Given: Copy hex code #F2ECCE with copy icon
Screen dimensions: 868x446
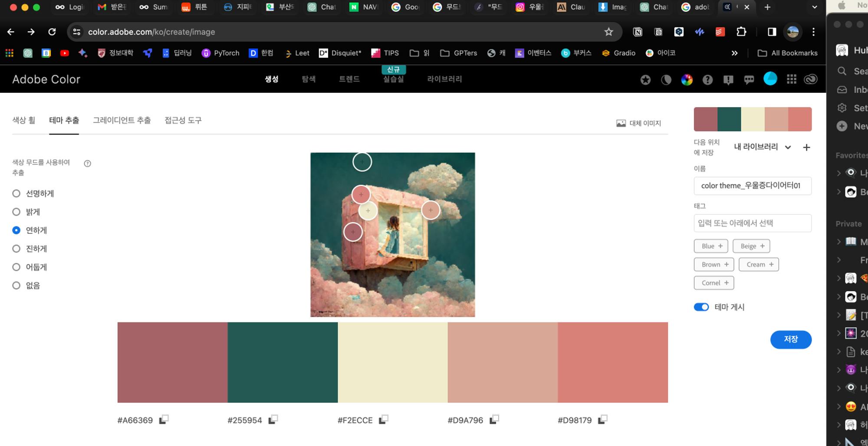Looking at the screenshot, I should pyautogui.click(x=383, y=420).
